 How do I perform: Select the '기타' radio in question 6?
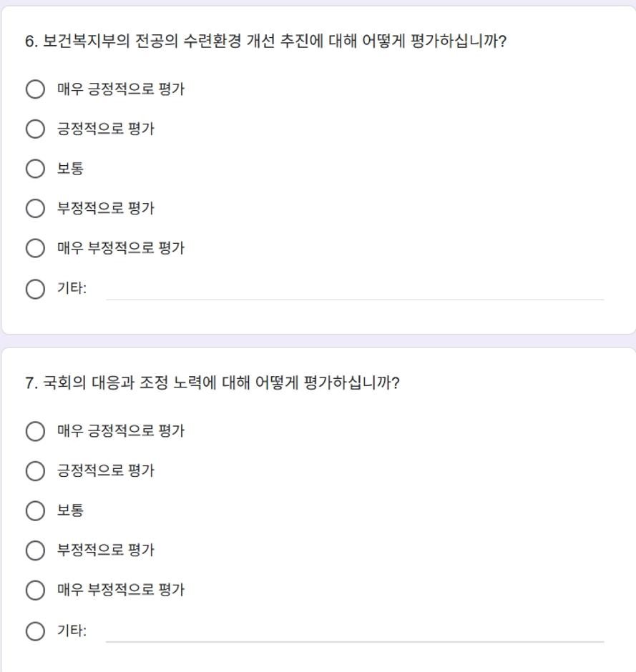click(35, 289)
